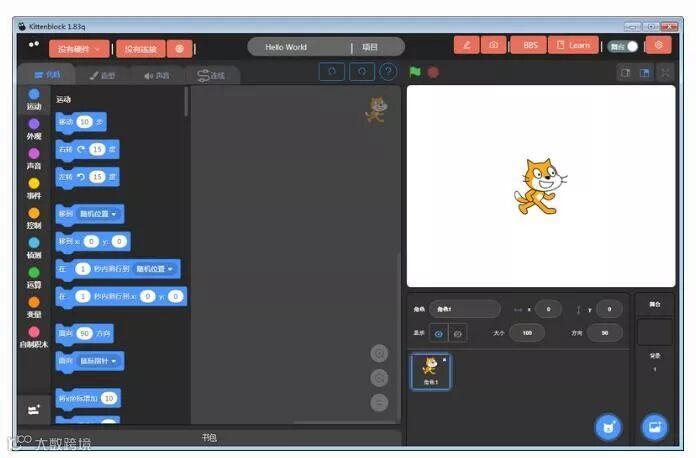Add a new sprite with cat button

pos(609,427)
